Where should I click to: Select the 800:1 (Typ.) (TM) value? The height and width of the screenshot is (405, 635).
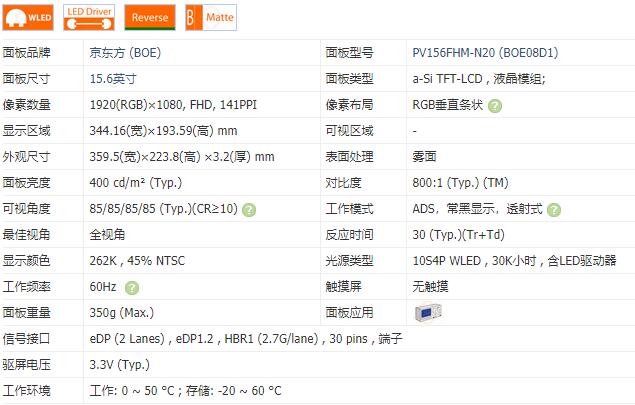pyautogui.click(x=460, y=183)
